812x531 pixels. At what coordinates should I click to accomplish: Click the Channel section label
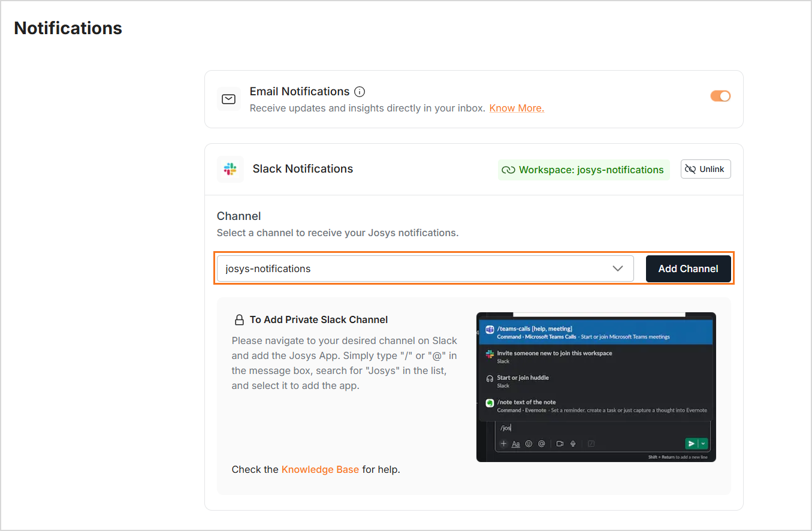[239, 216]
